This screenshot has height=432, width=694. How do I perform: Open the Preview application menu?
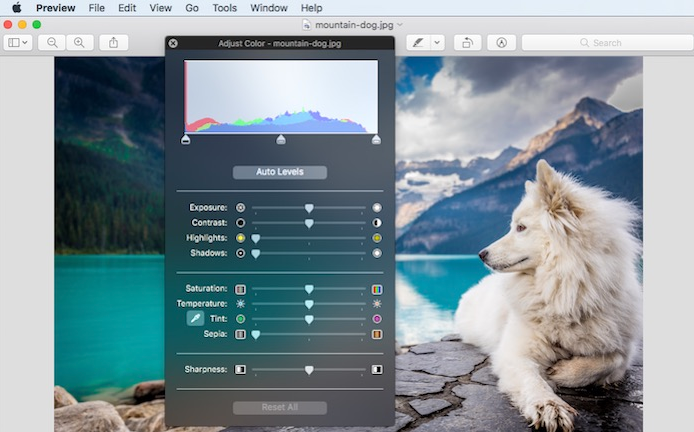[x=56, y=8]
